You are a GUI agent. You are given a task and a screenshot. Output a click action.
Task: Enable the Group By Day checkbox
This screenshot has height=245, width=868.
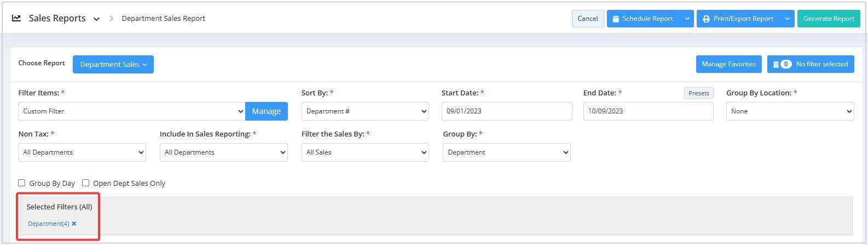[x=22, y=183]
